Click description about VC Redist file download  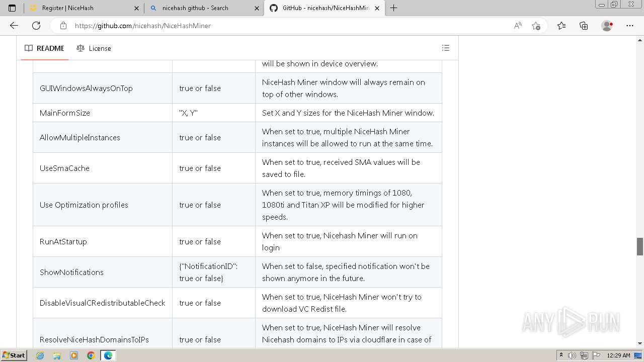tap(349, 303)
